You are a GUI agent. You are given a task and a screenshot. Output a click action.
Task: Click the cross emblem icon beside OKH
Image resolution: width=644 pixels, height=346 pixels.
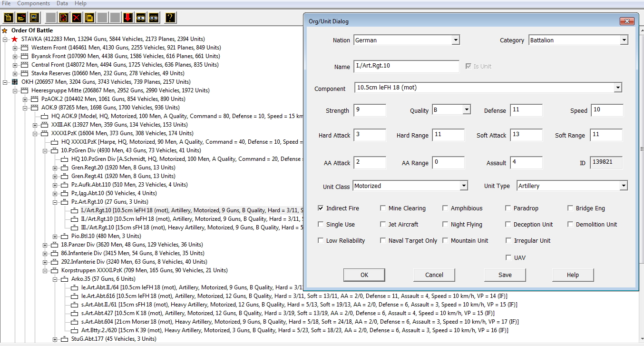[x=15, y=82]
